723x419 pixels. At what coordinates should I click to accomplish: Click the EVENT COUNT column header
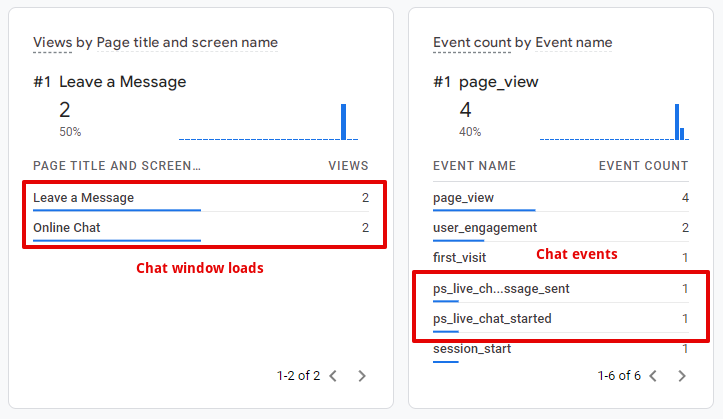click(643, 166)
